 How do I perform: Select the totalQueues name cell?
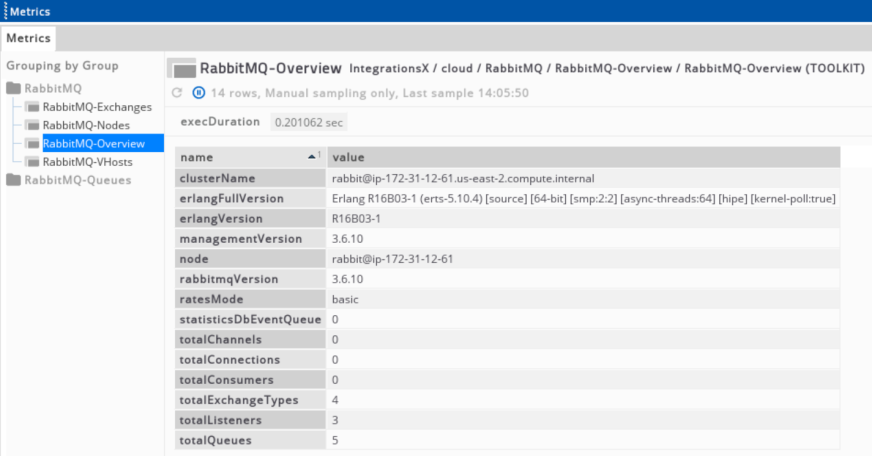pos(251,440)
